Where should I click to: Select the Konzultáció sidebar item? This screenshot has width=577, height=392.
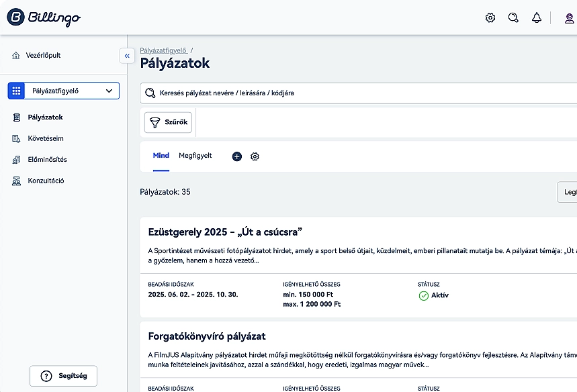pyautogui.click(x=47, y=181)
